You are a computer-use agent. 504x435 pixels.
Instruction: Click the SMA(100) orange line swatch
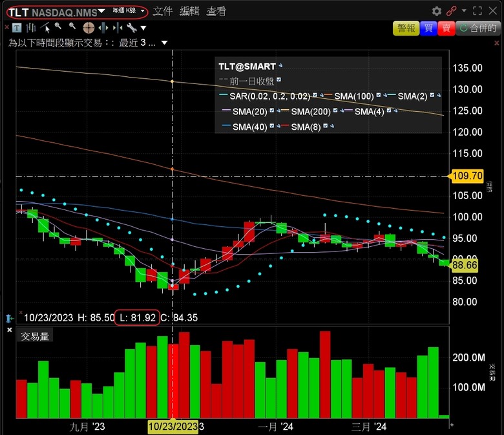point(328,94)
